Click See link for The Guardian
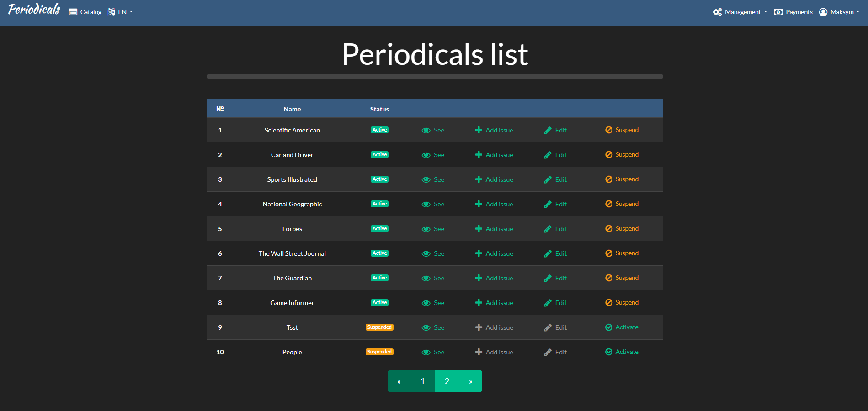 [433, 278]
